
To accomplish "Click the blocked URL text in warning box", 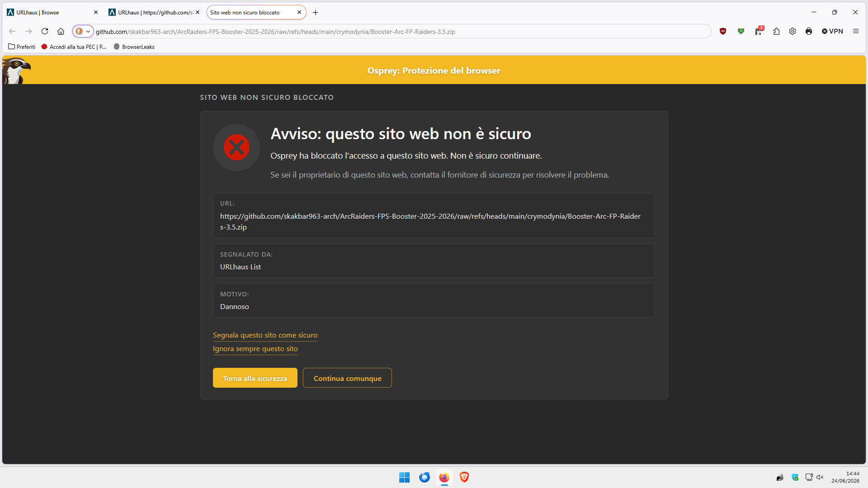I will click(430, 221).
